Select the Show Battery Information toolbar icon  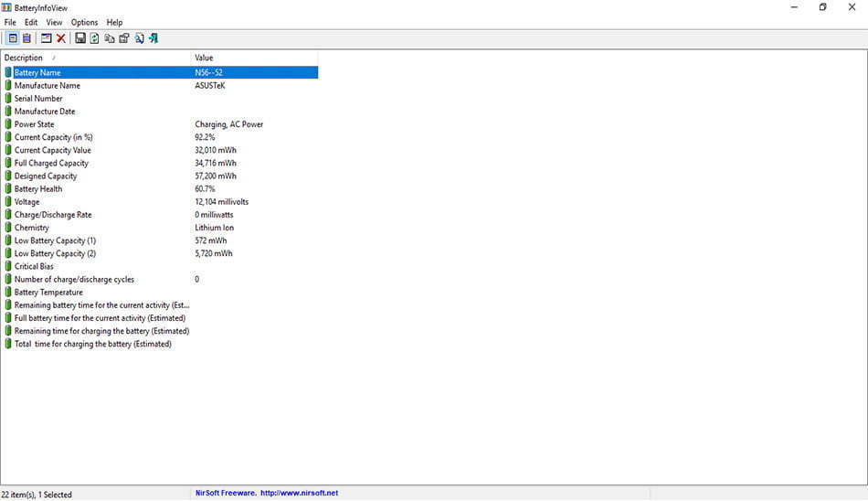13,38
